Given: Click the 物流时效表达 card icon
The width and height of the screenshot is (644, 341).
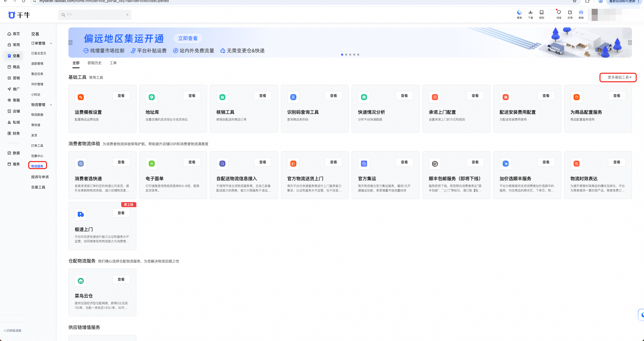Looking at the screenshot, I should click(576, 164).
